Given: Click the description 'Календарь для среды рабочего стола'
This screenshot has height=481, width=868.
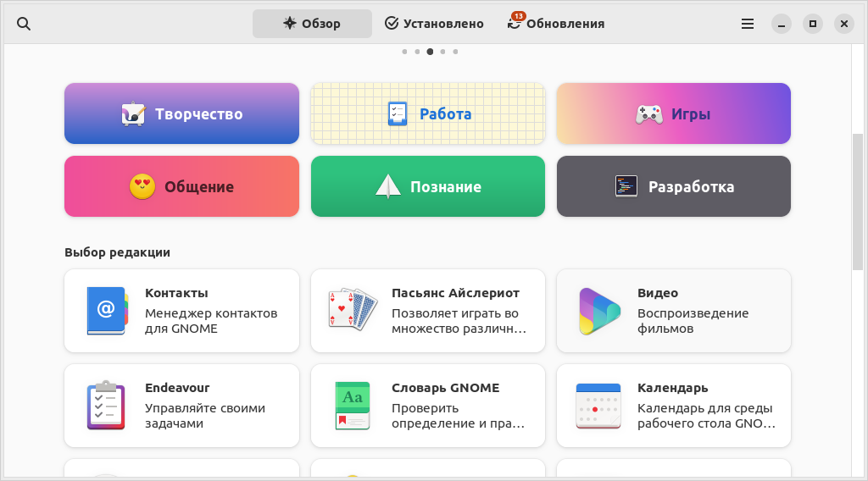Looking at the screenshot, I should tap(706, 416).
